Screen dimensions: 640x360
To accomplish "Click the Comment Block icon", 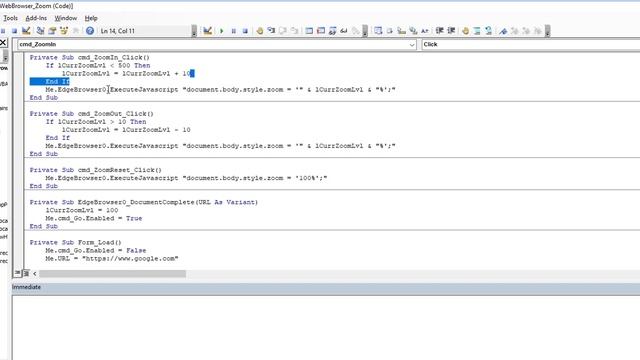I will pyautogui.click(x=477, y=31).
